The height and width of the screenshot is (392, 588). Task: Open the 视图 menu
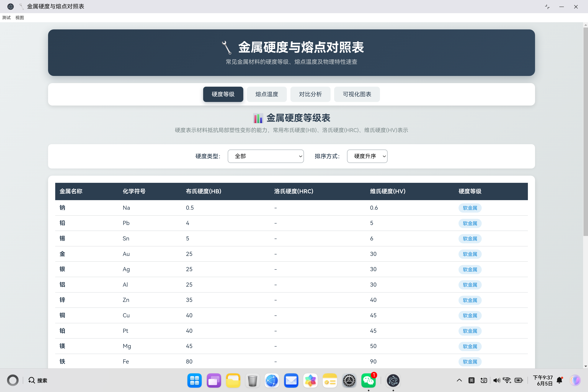coord(19,18)
